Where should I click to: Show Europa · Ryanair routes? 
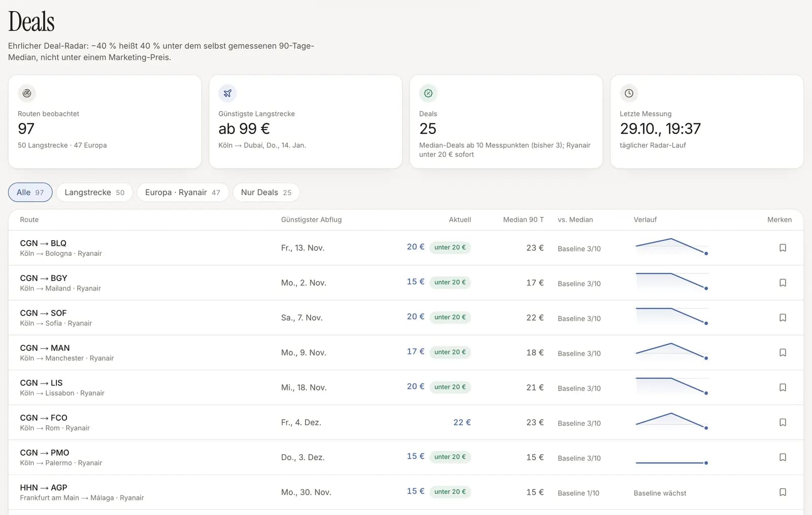[183, 192]
